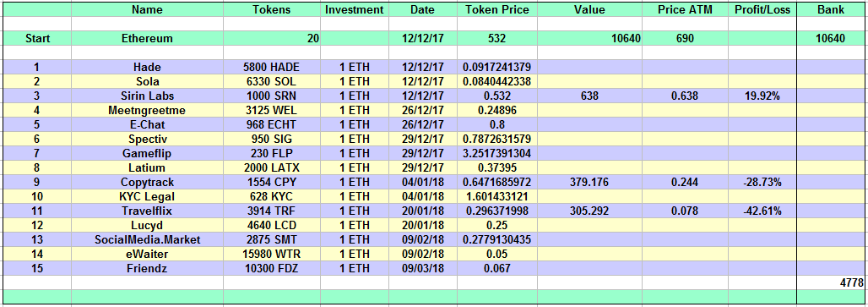Click the SocialMedia.Market name cell
868x307 pixels.
147,239
